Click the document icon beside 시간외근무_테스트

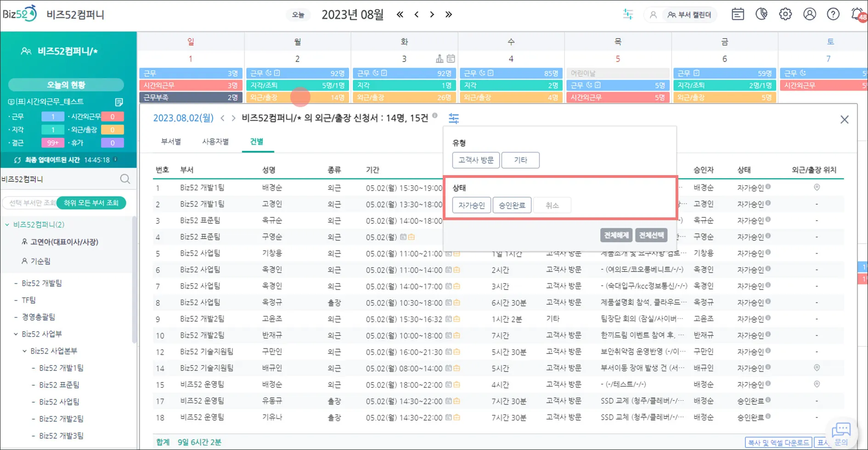point(119,102)
